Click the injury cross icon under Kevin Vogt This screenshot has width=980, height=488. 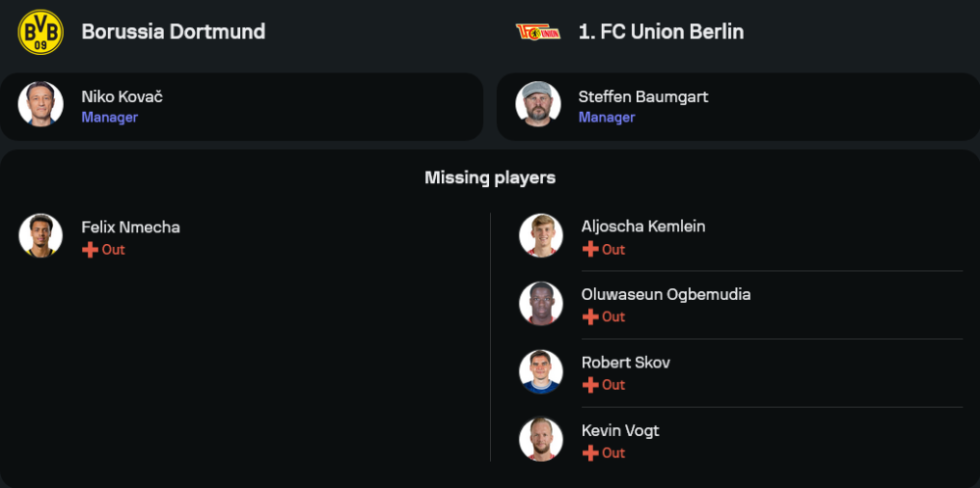(590, 453)
